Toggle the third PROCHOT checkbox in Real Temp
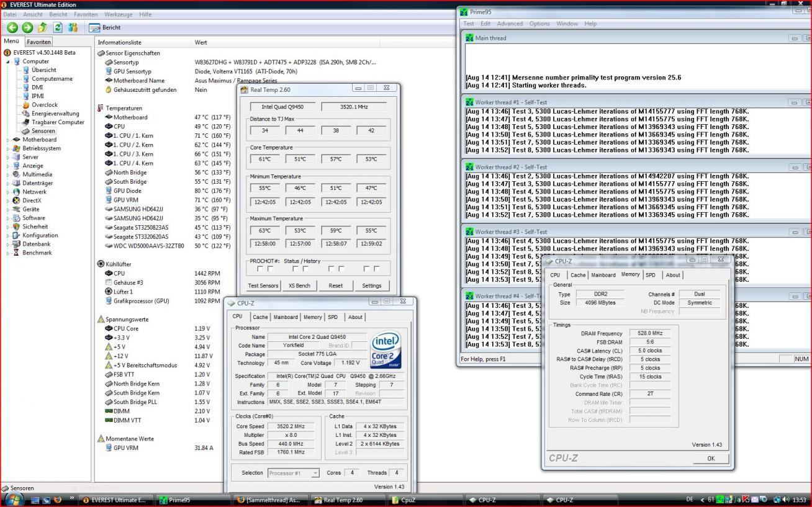 coord(295,269)
